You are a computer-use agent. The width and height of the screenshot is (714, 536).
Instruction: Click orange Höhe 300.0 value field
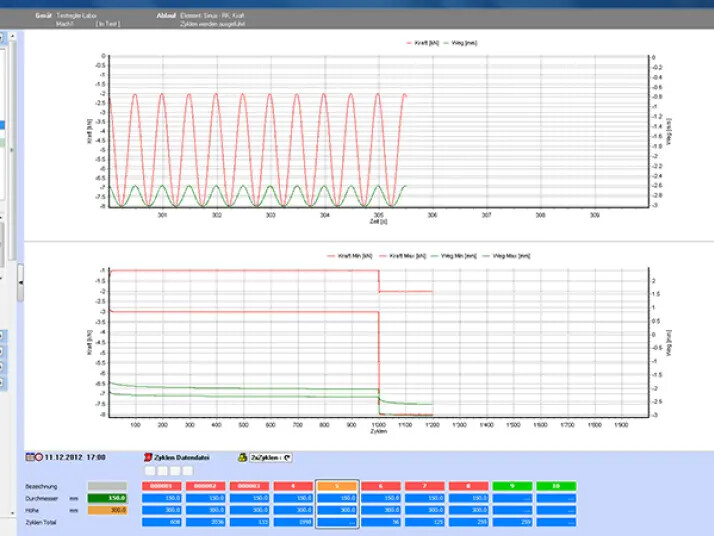point(106,509)
